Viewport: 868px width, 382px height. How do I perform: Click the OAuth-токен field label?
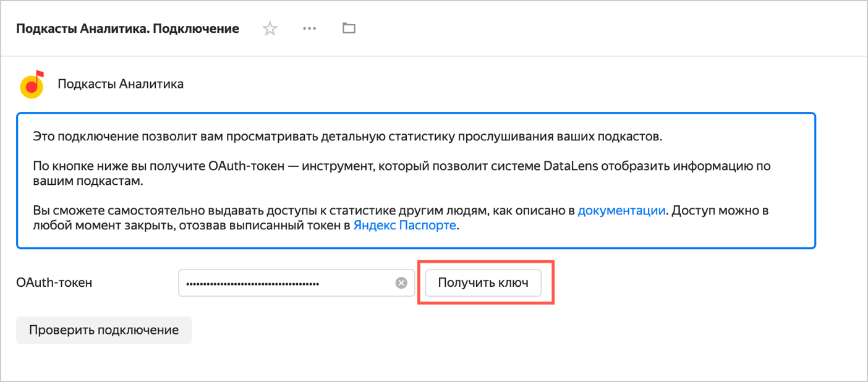[54, 283]
